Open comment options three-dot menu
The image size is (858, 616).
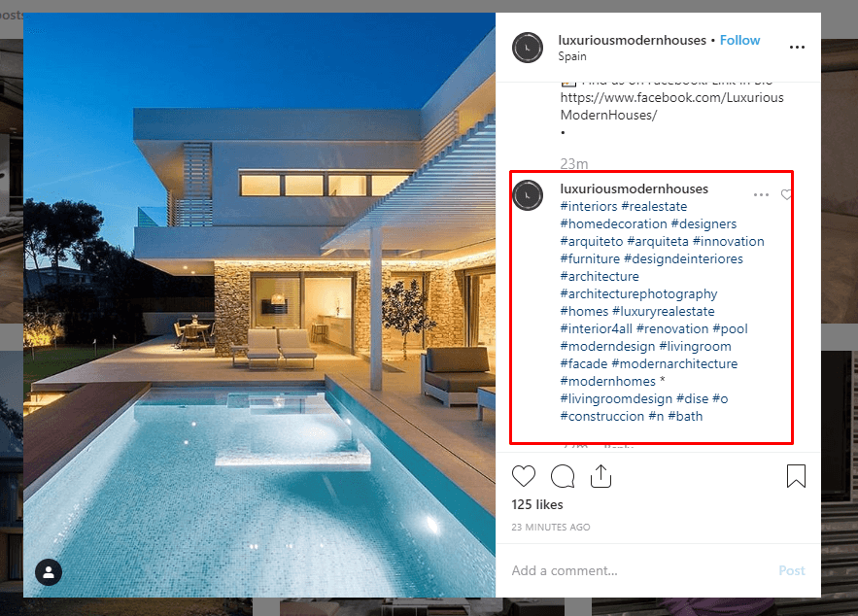761,194
